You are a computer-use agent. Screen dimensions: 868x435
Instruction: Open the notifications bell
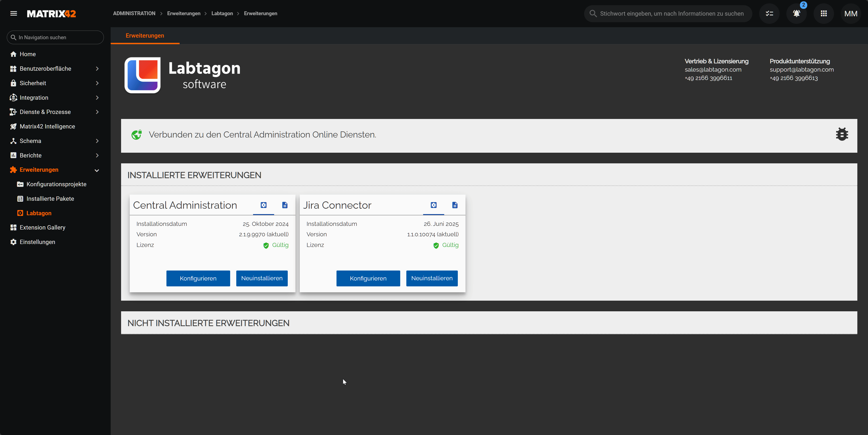tap(796, 13)
